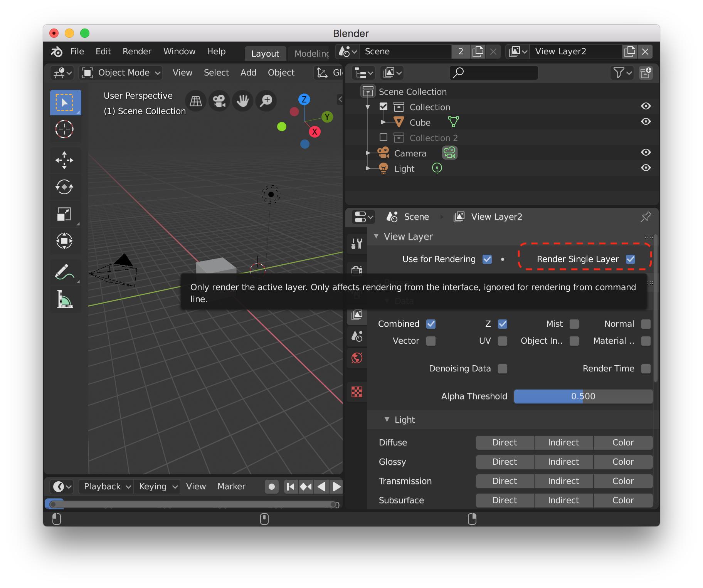Open the outliner filter dropdown

[x=622, y=73]
